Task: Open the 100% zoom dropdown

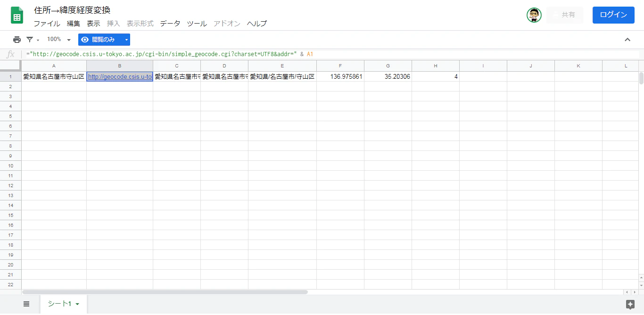Action: coord(59,40)
